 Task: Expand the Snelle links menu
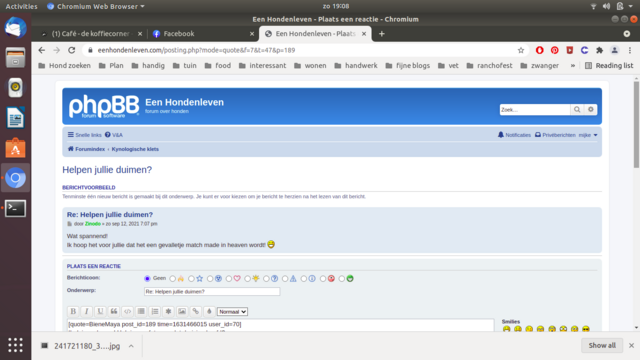(84, 135)
